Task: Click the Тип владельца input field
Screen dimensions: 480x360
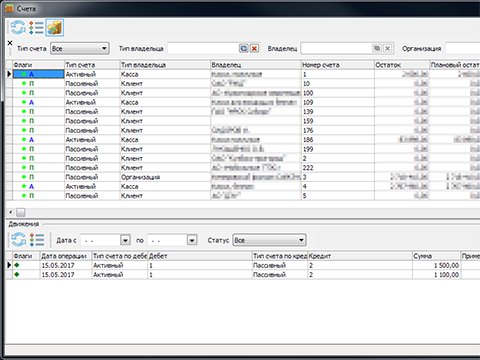Action: [x=203, y=49]
